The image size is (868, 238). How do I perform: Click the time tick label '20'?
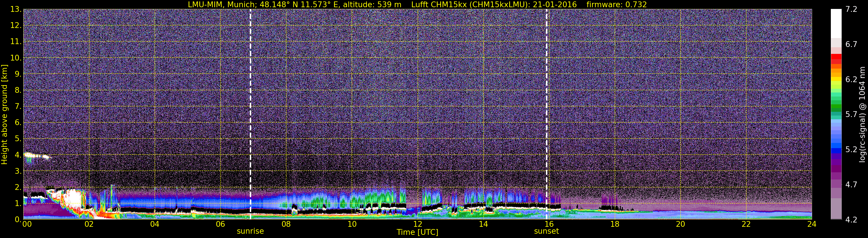(x=680, y=224)
